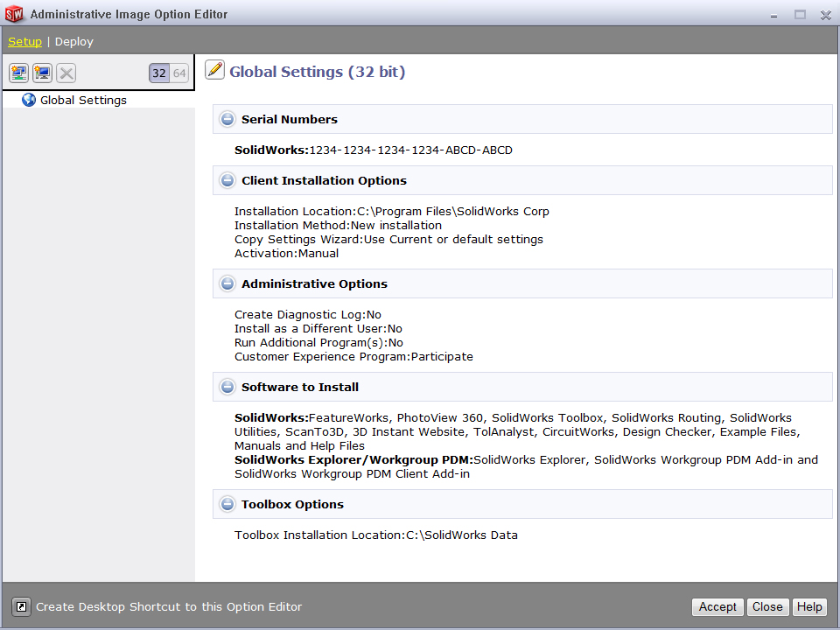The height and width of the screenshot is (630, 840).
Task: Click the grayed-out delete X icon
Action: pyautogui.click(x=66, y=73)
